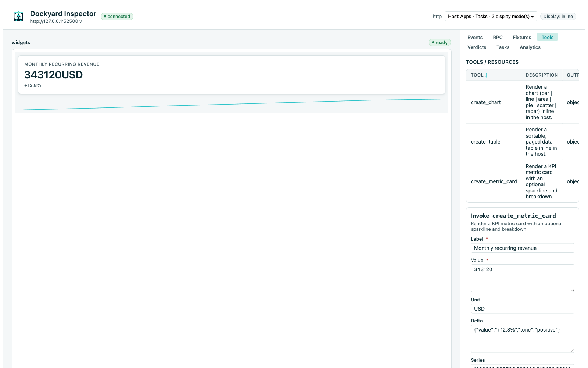Focus the Value text area
The height and width of the screenshot is (368, 588).
pyautogui.click(x=522, y=278)
